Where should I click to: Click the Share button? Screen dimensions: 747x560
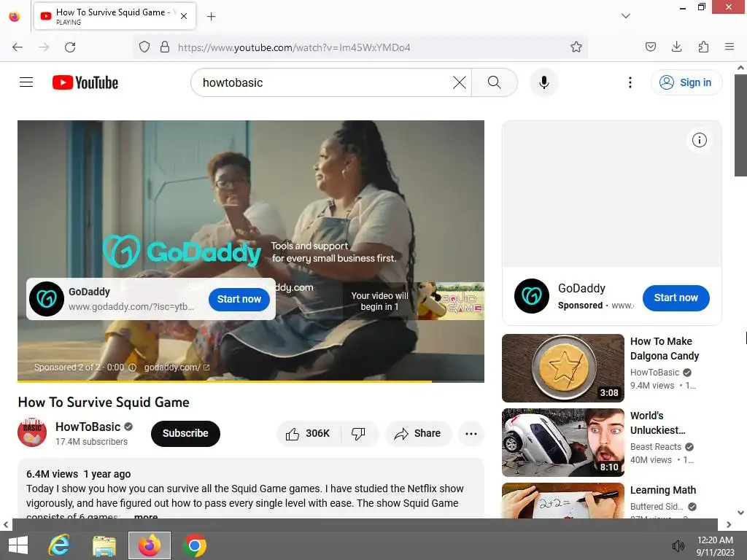(x=417, y=433)
